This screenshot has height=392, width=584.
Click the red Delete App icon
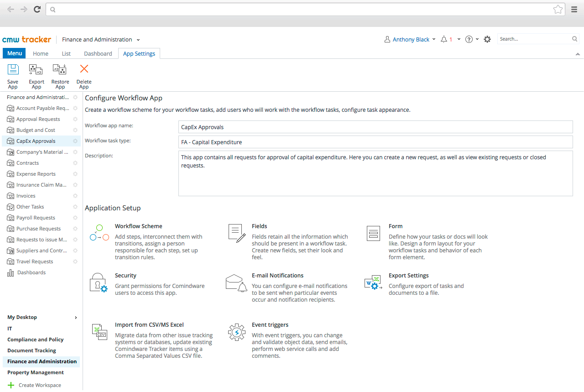pos(84,69)
